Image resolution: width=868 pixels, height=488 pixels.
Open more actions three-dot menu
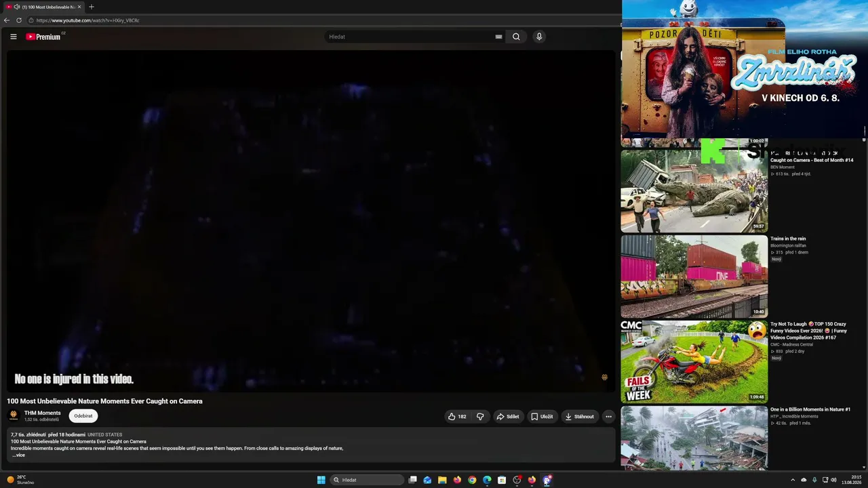click(x=608, y=417)
